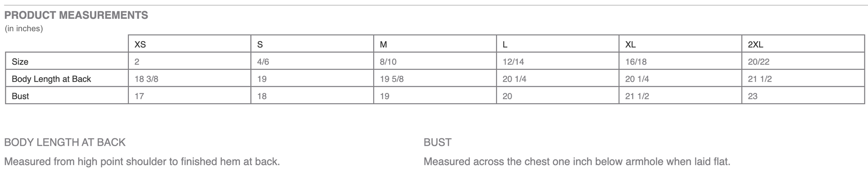
Task: Select the 8/10 size cell
Action: [x=389, y=62]
